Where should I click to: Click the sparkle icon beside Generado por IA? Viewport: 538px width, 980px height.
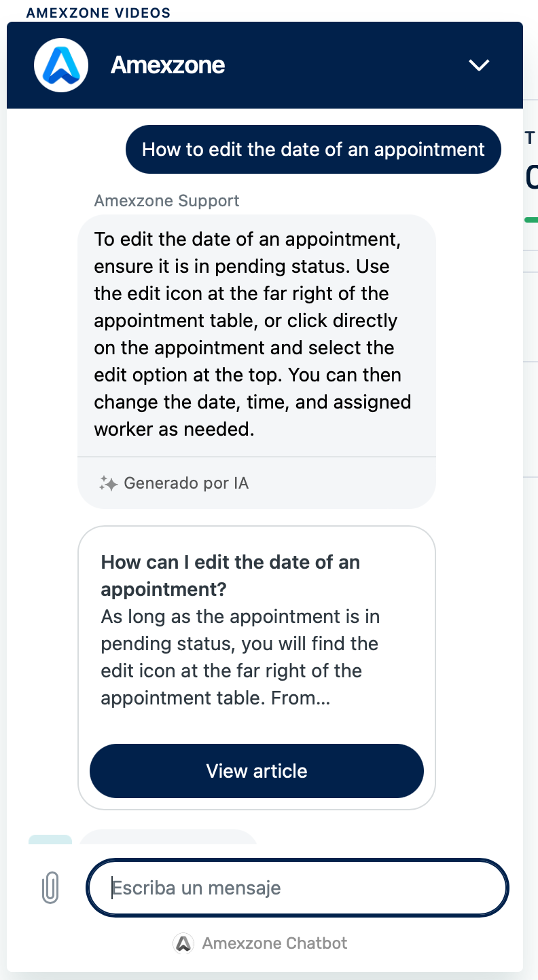click(x=108, y=483)
